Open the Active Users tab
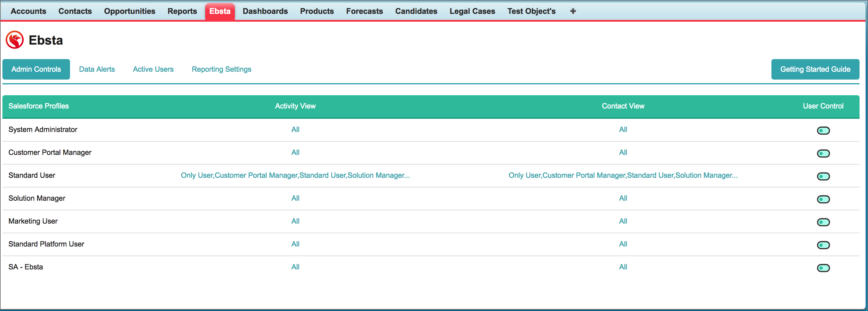 tap(153, 69)
